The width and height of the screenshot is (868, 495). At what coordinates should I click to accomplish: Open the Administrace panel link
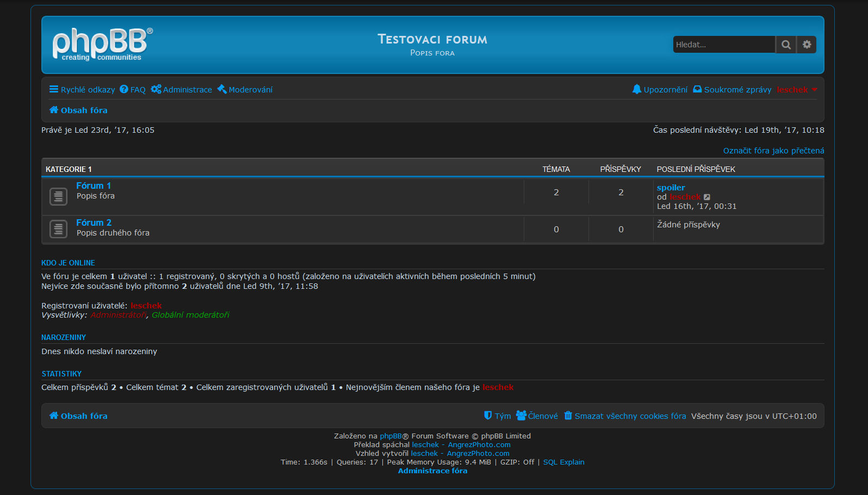(188, 90)
